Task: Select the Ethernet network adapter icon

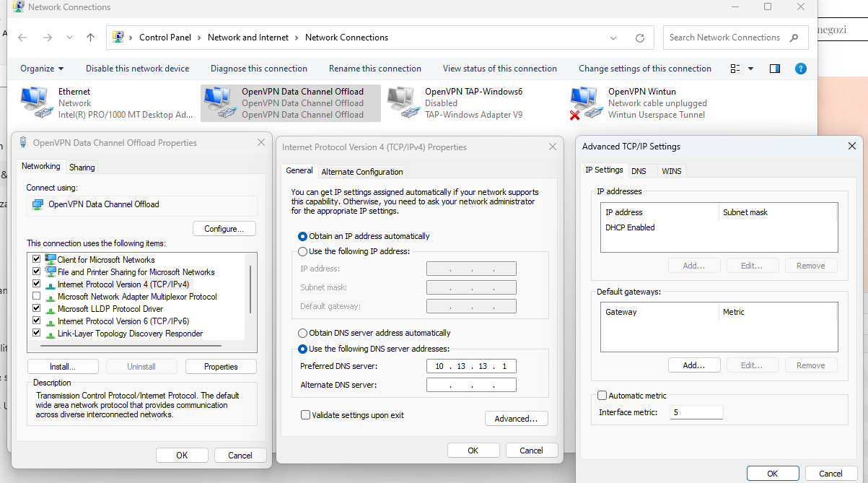Action: 36,103
